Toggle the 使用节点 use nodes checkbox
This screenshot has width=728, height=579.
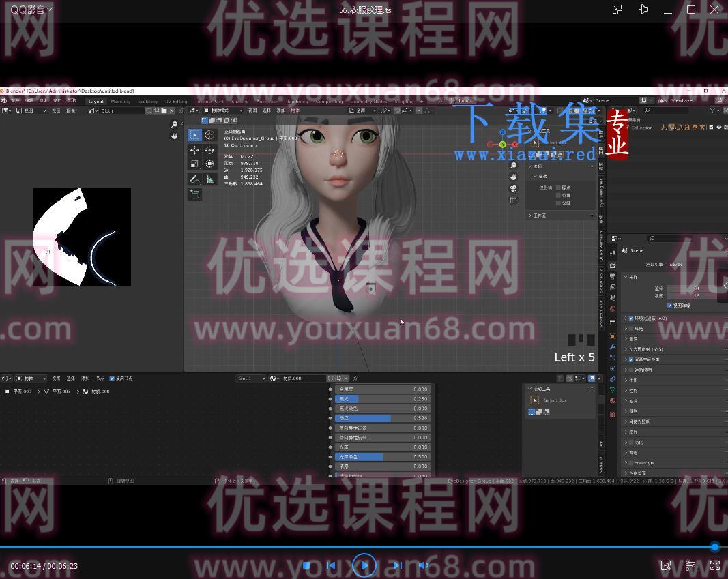111,378
